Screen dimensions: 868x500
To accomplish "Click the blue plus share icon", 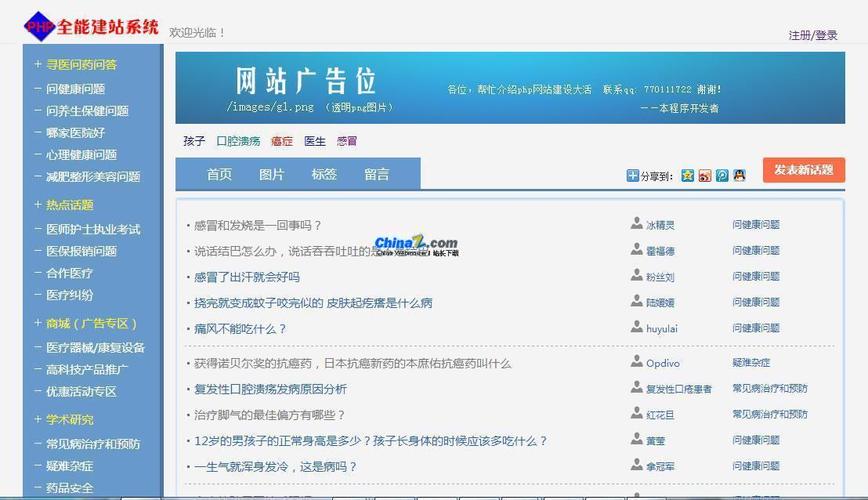I will [x=632, y=175].
